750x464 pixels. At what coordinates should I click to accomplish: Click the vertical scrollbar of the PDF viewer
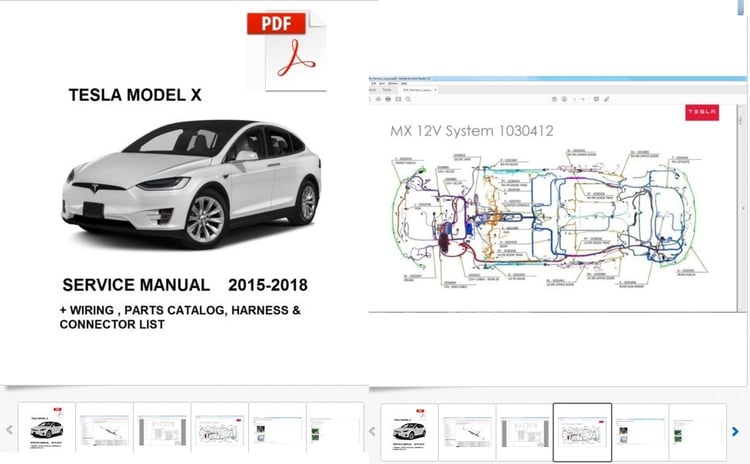(x=742, y=208)
